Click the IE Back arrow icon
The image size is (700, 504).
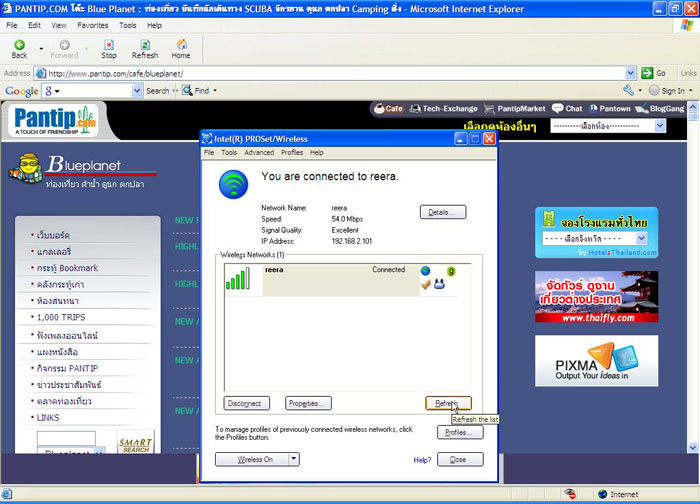pos(19,45)
